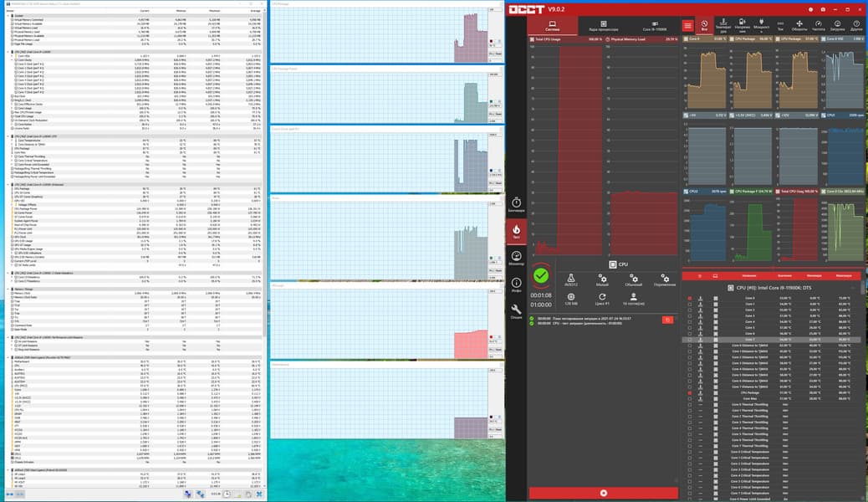Select the Все sensor filter tab
The image size is (868, 502).
(704, 25)
